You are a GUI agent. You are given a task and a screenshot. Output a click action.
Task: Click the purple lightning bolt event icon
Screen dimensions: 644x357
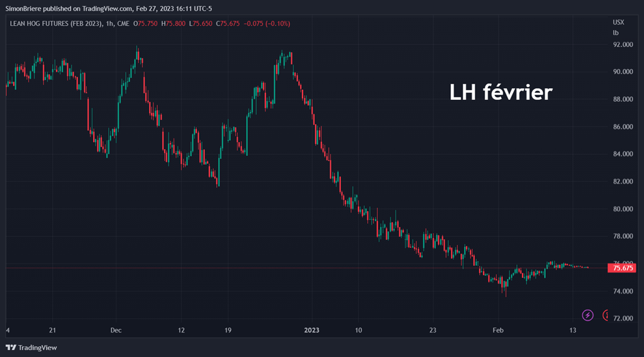click(x=587, y=315)
